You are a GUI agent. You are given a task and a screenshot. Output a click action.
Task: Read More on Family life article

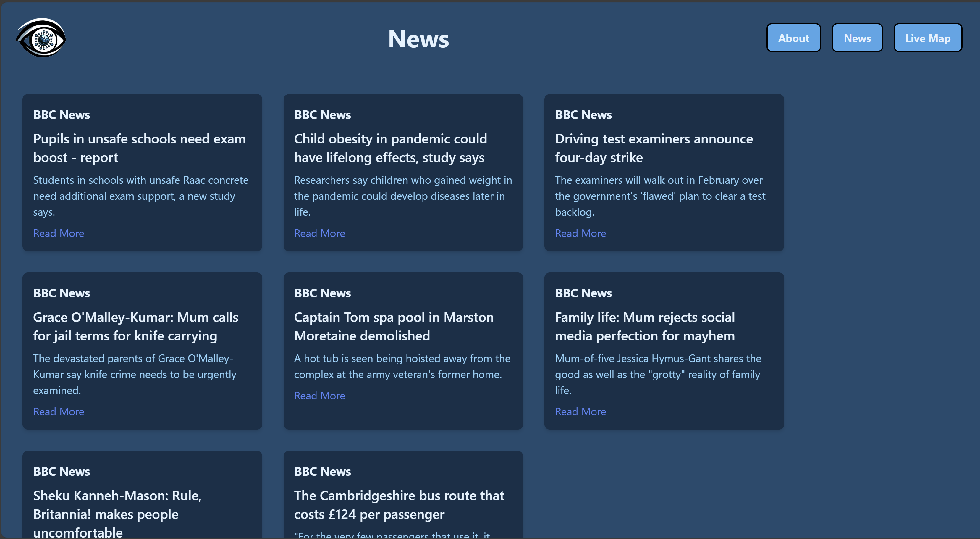pos(580,411)
